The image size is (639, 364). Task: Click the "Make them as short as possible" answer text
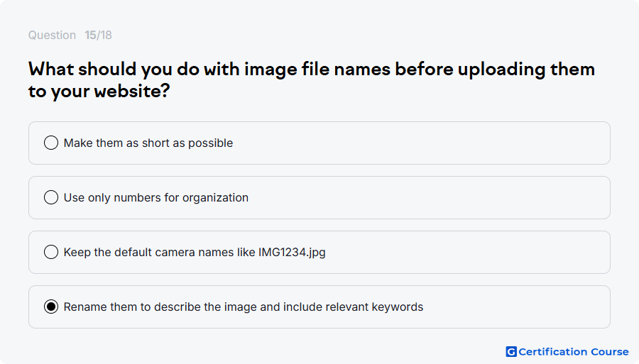148,143
